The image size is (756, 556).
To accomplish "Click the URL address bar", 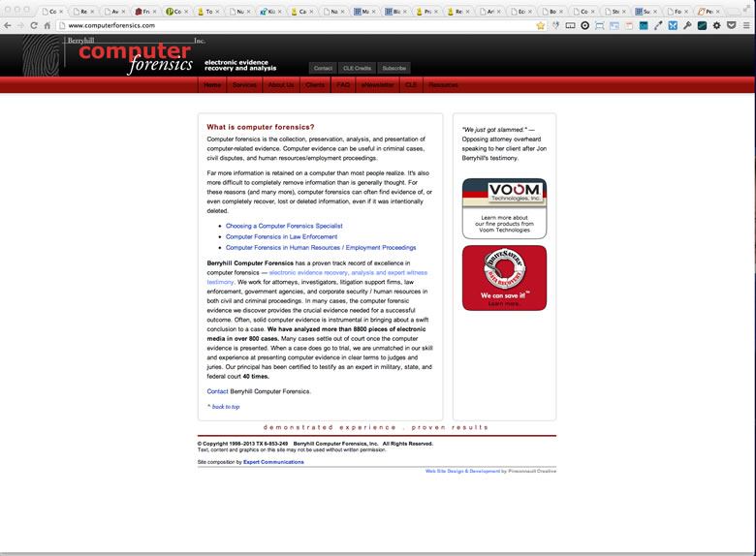I will [291, 25].
